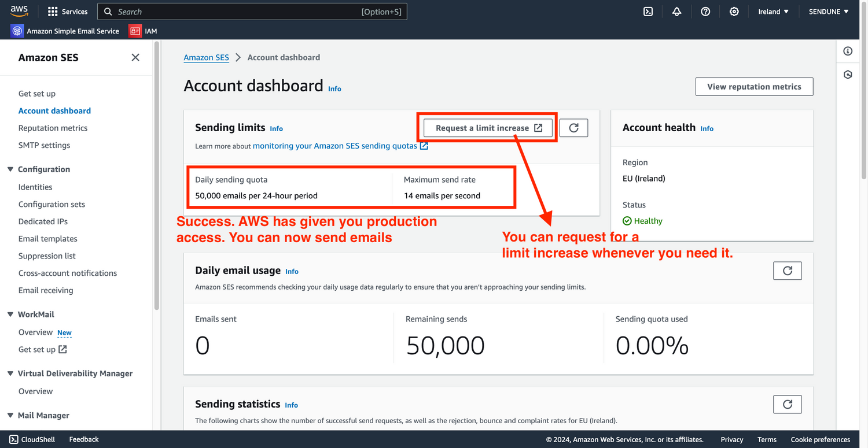Open CloudShell icon in top navigation bar
Viewport: 868px width, 448px height.
(x=648, y=12)
